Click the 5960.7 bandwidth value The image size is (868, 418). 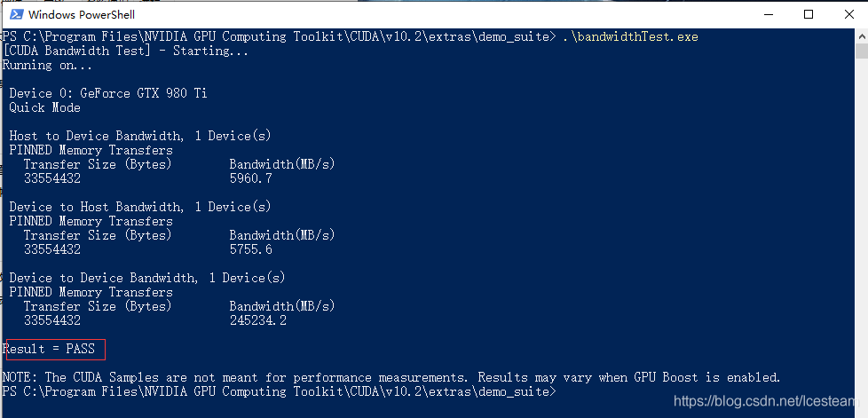coord(250,178)
